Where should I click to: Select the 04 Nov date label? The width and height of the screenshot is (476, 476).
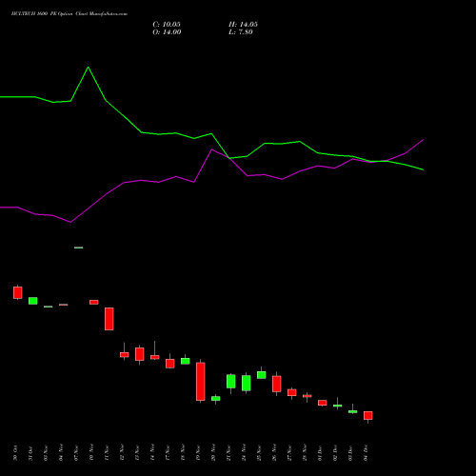[x=61, y=453]
